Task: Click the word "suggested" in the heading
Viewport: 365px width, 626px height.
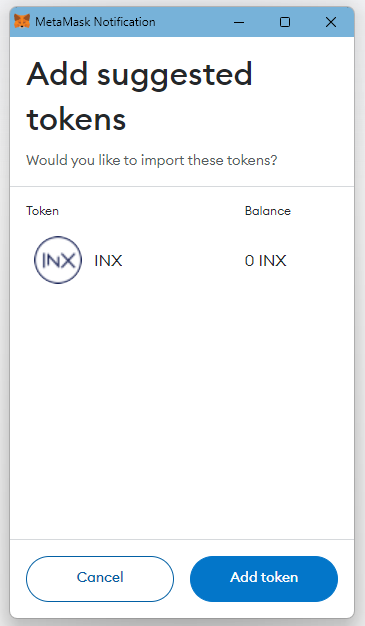Action: coord(175,76)
